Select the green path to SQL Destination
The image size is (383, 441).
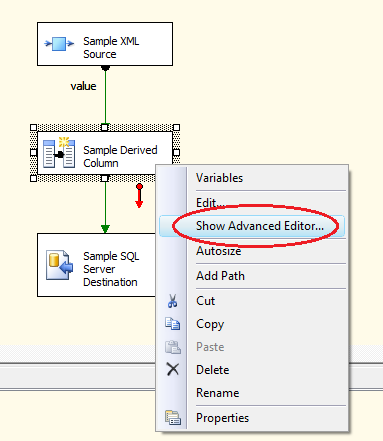click(x=105, y=207)
